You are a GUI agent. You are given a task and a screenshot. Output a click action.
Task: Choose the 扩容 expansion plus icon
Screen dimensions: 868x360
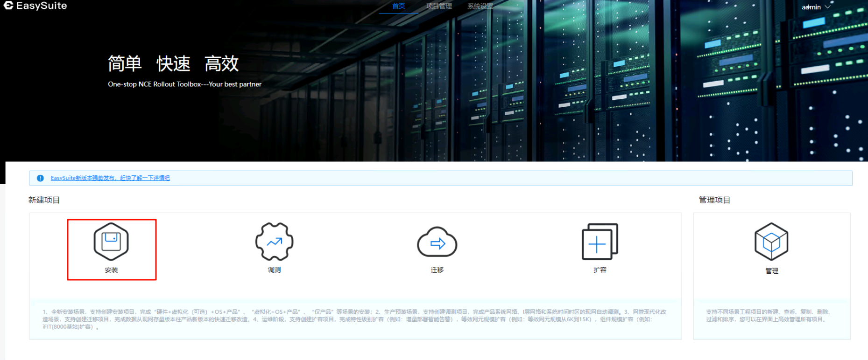pyautogui.click(x=600, y=242)
